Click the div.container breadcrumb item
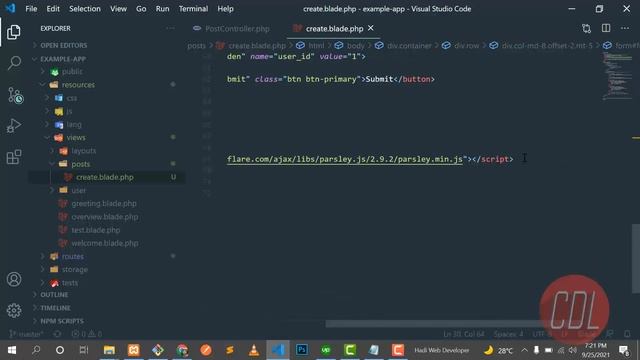The height and width of the screenshot is (360, 640). (409, 46)
